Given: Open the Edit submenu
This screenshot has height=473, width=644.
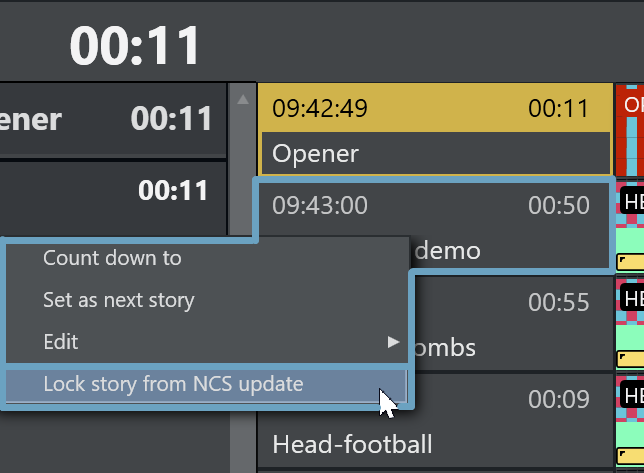Looking at the screenshot, I should tap(61, 342).
